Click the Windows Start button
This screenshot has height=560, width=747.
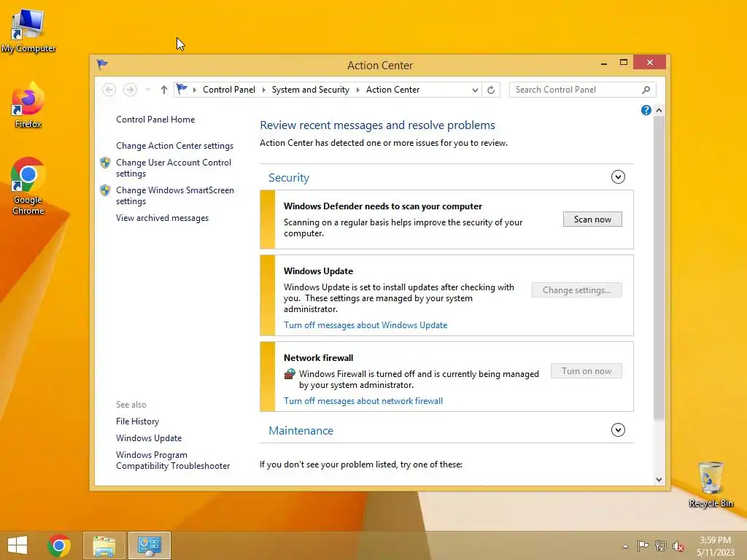coord(18,545)
